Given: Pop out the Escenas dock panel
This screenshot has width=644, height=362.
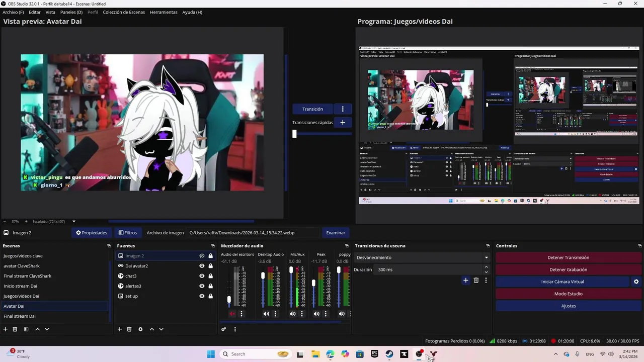Looking at the screenshot, I should click(109, 246).
